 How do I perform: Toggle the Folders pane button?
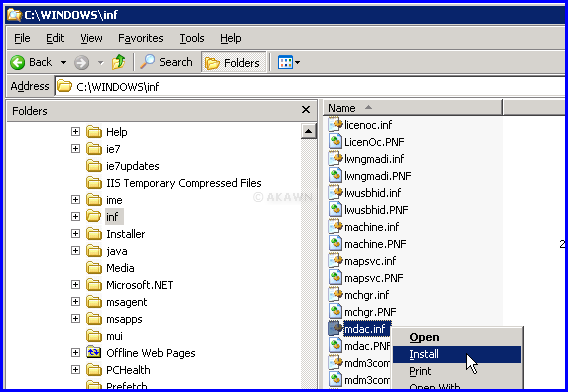(233, 63)
